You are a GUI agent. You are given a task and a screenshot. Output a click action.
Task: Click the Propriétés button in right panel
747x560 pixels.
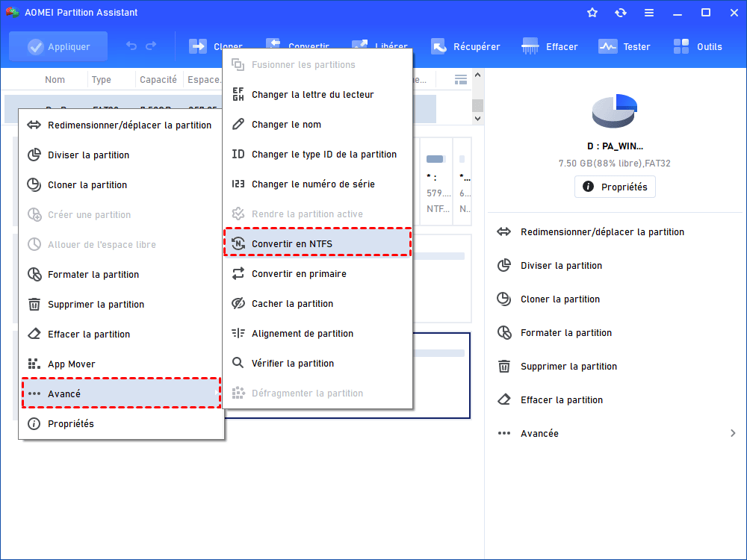click(x=615, y=187)
